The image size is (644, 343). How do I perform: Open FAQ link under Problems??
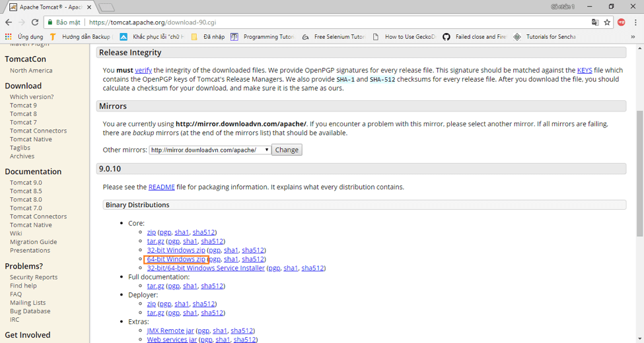16,294
